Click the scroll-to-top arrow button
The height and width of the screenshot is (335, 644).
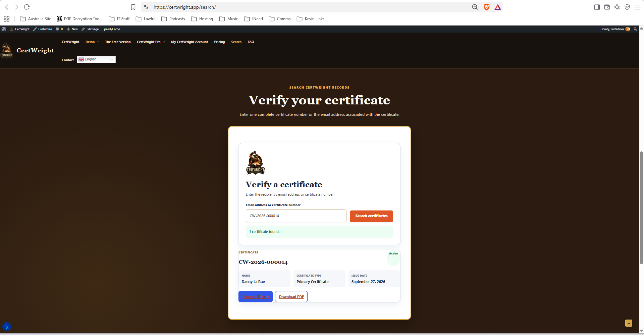(x=629, y=323)
